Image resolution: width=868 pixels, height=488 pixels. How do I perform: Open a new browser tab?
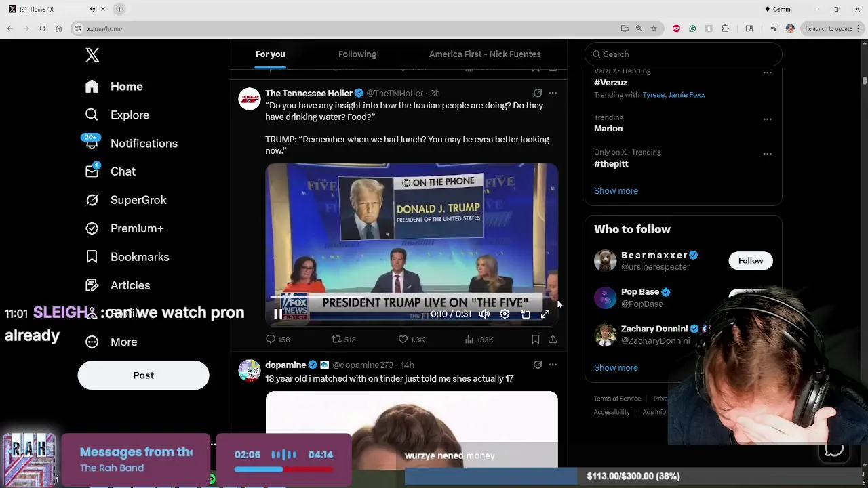119,9
